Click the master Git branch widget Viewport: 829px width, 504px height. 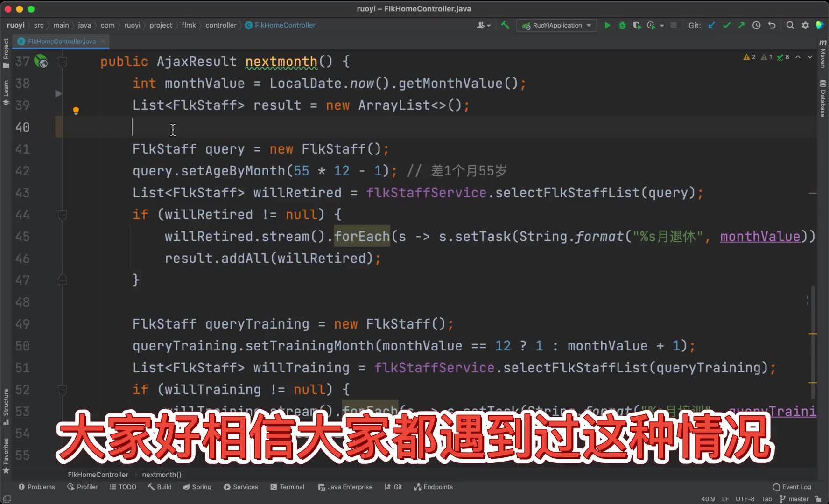794,499
